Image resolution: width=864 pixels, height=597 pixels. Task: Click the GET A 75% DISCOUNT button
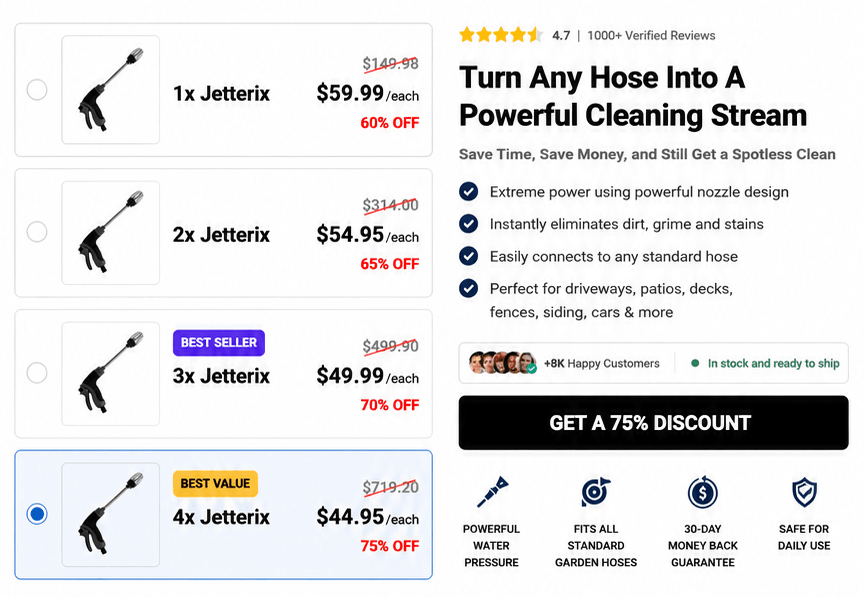[654, 423]
